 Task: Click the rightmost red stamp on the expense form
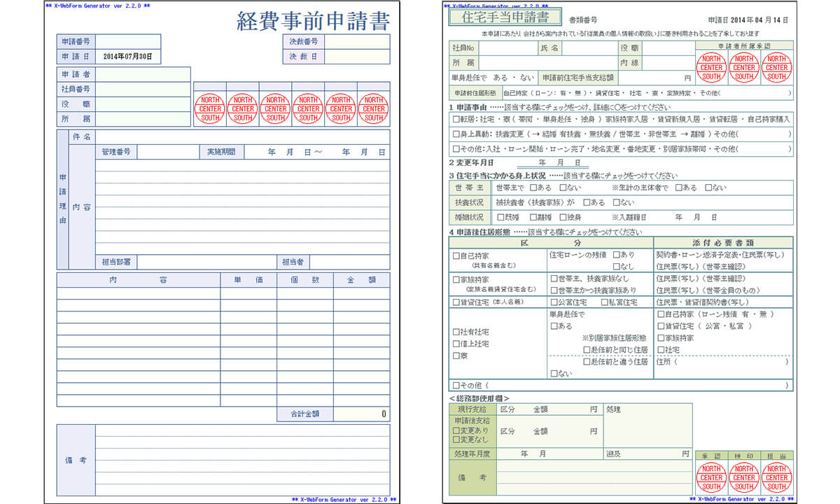[374, 108]
